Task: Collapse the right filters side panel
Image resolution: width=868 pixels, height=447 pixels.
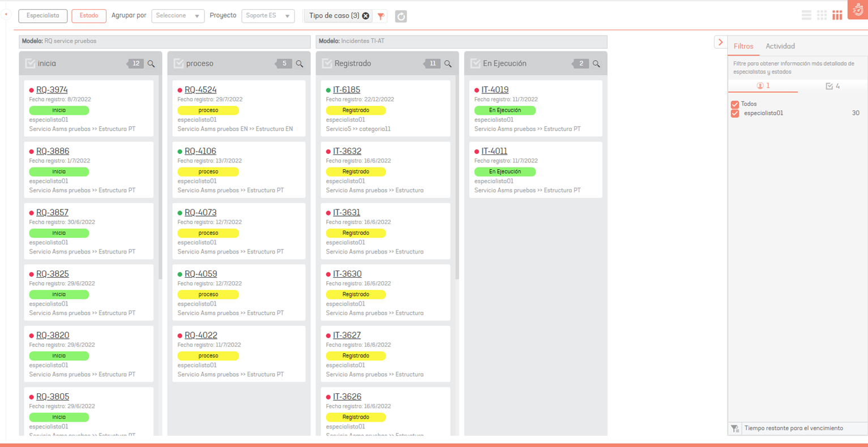Action: pyautogui.click(x=720, y=42)
